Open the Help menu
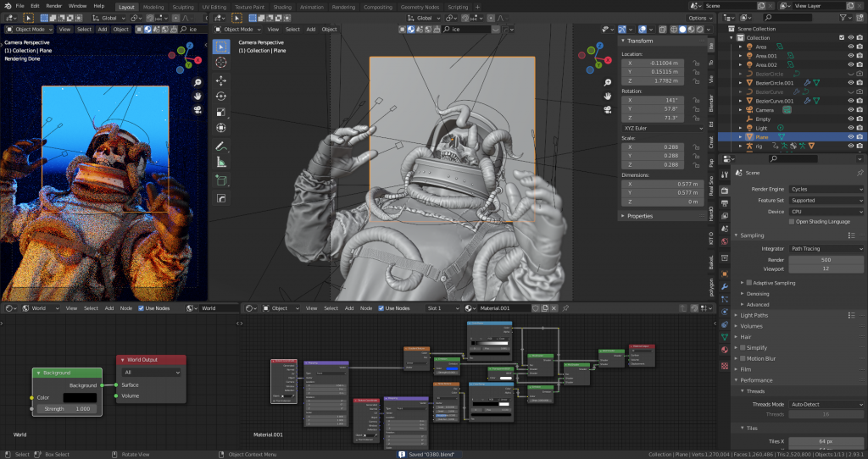 point(98,6)
